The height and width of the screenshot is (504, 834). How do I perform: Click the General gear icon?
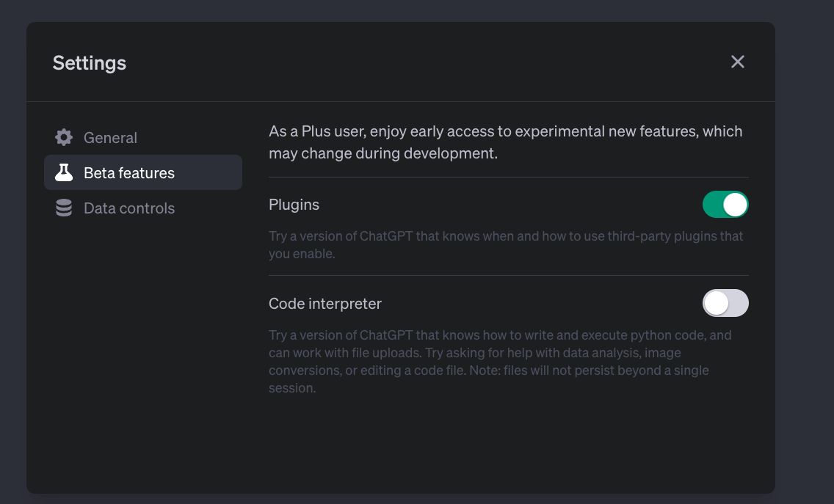click(64, 137)
